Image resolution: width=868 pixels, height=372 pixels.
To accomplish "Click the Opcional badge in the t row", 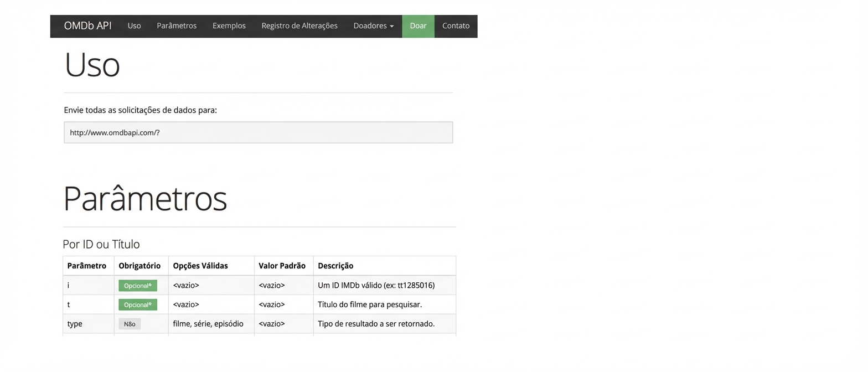I will (x=138, y=304).
